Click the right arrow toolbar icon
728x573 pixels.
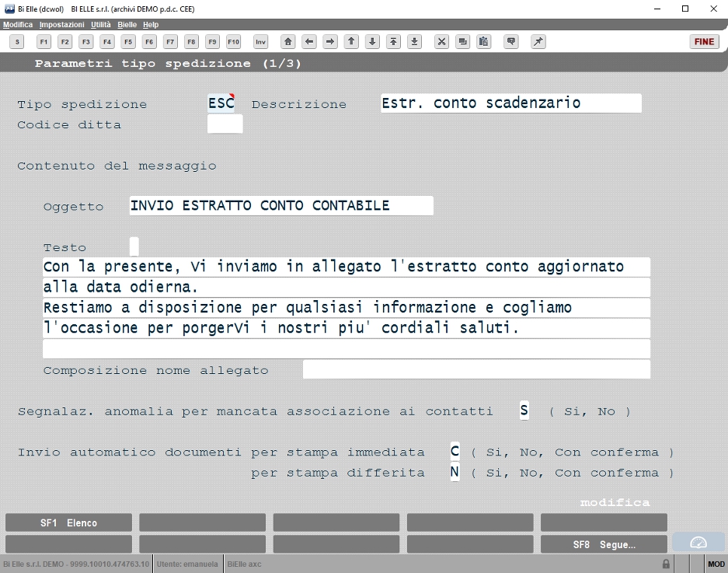330,42
